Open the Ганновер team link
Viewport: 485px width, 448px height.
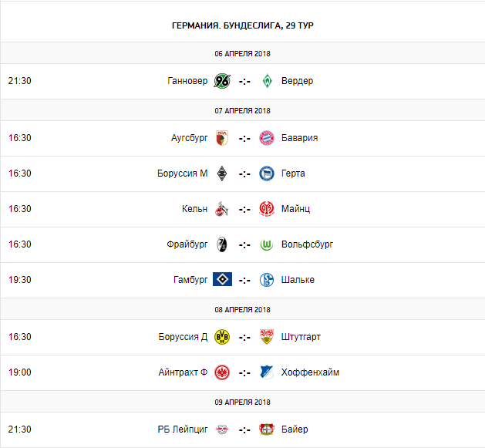(x=187, y=81)
